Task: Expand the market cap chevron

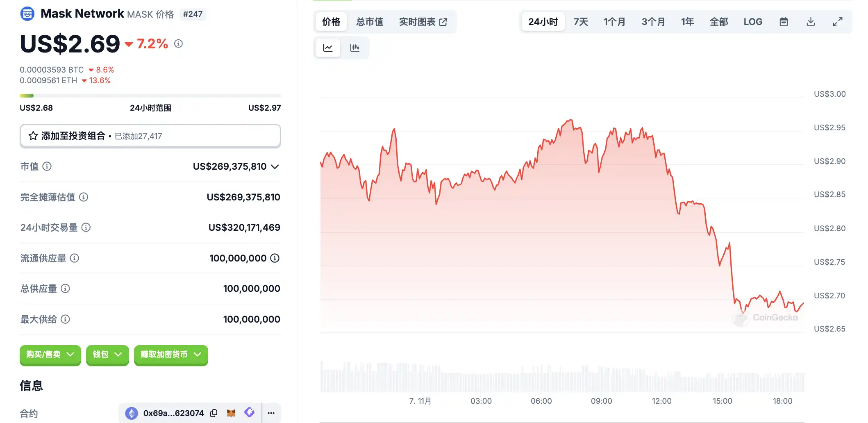Action: 275,166
